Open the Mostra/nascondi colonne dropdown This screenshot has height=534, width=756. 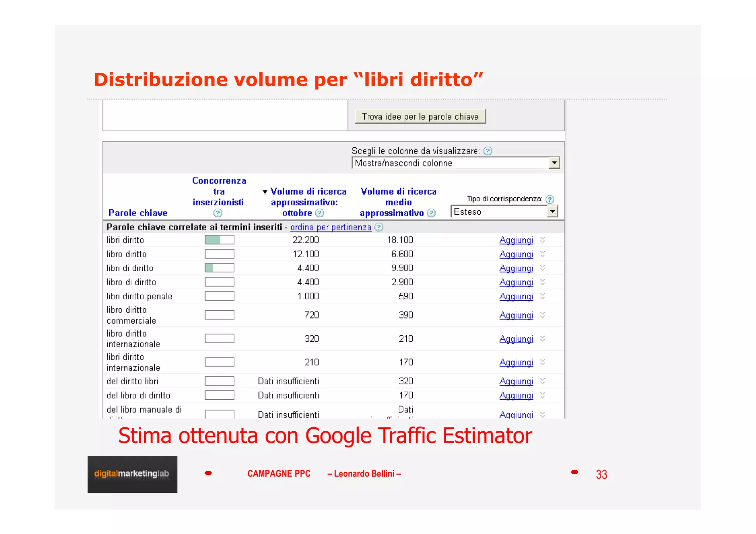click(x=456, y=163)
